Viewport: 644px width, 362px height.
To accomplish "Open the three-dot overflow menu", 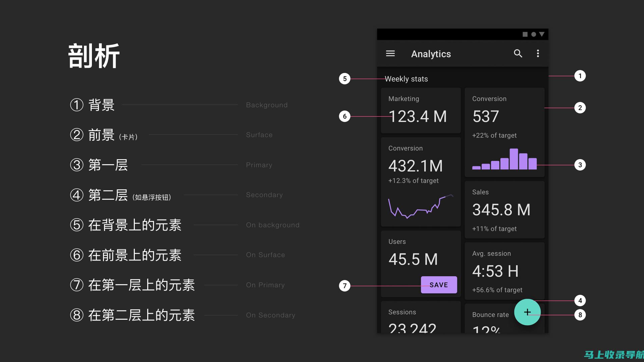I will click(x=538, y=54).
